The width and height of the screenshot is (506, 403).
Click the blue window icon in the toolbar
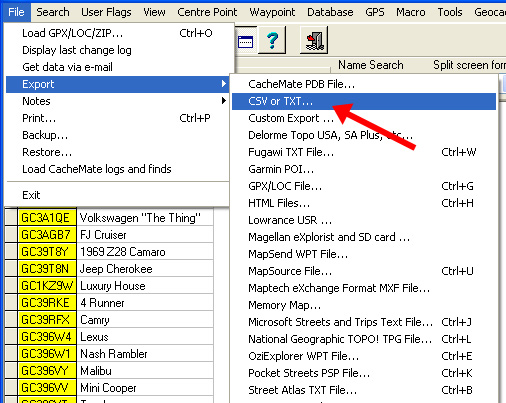pyautogui.click(x=246, y=42)
